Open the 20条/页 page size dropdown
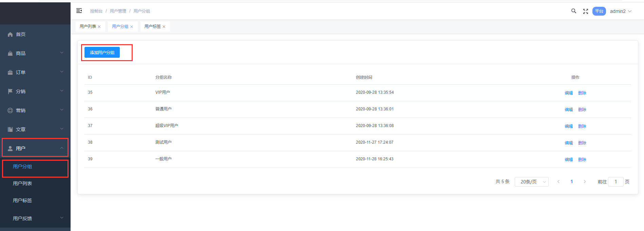The width and height of the screenshot is (644, 231). click(531, 182)
